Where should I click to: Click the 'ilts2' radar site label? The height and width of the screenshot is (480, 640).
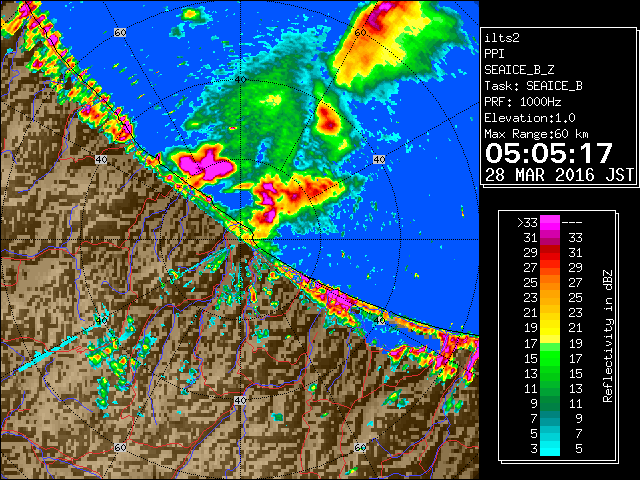[502, 38]
